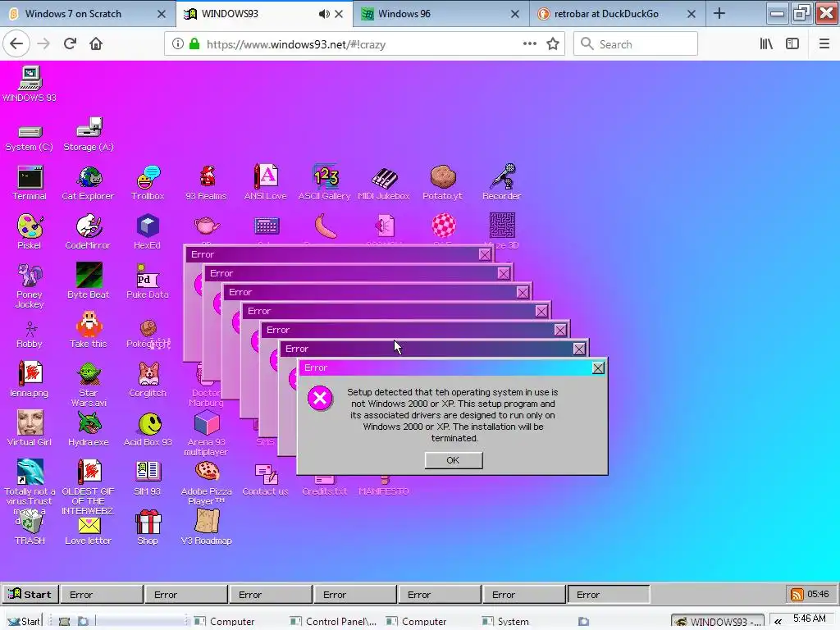Open Piskel paint palette icon
This screenshot has height=630, width=840.
[30, 232]
